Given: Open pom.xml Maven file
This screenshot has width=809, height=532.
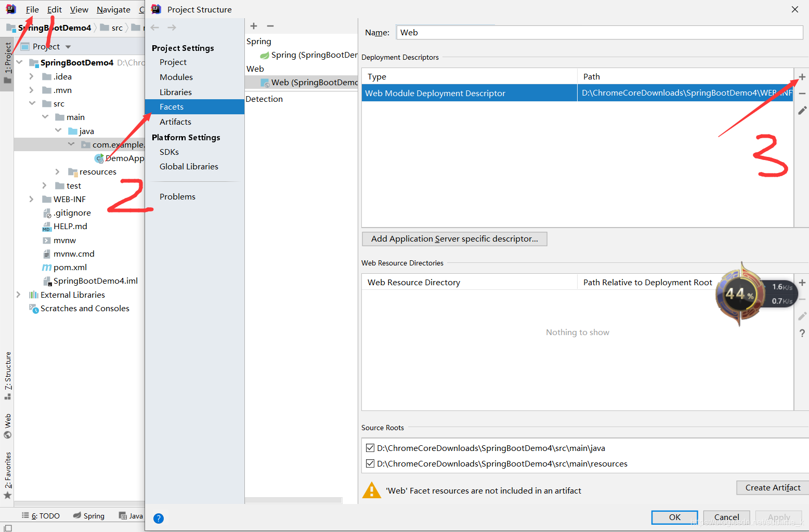Looking at the screenshot, I should tap(70, 267).
